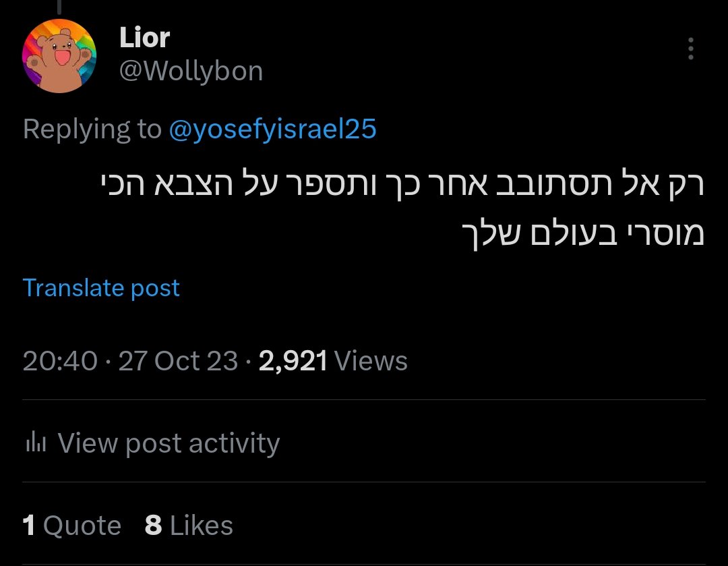Open the @Wollybon handle

coord(191,71)
